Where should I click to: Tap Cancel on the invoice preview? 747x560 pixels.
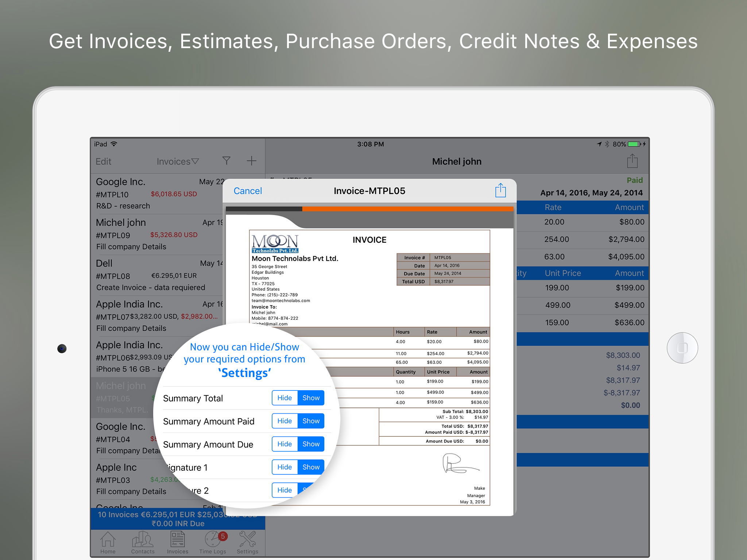[247, 190]
